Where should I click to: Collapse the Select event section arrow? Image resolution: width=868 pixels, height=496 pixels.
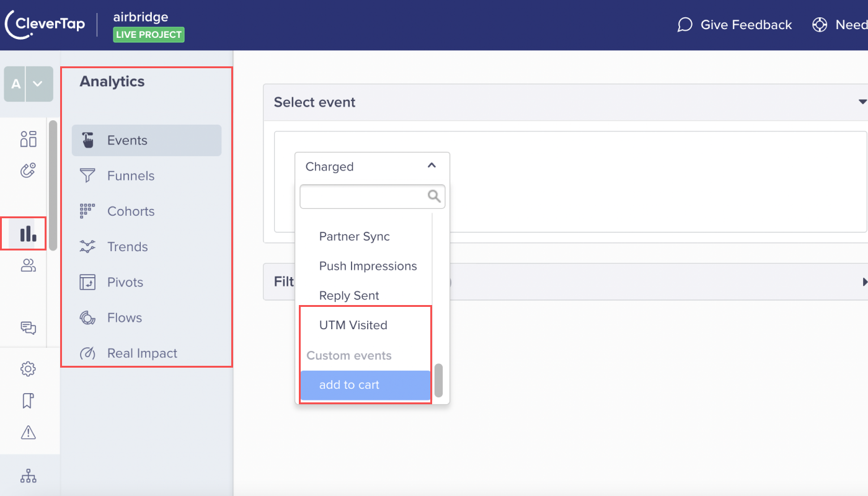click(x=862, y=102)
